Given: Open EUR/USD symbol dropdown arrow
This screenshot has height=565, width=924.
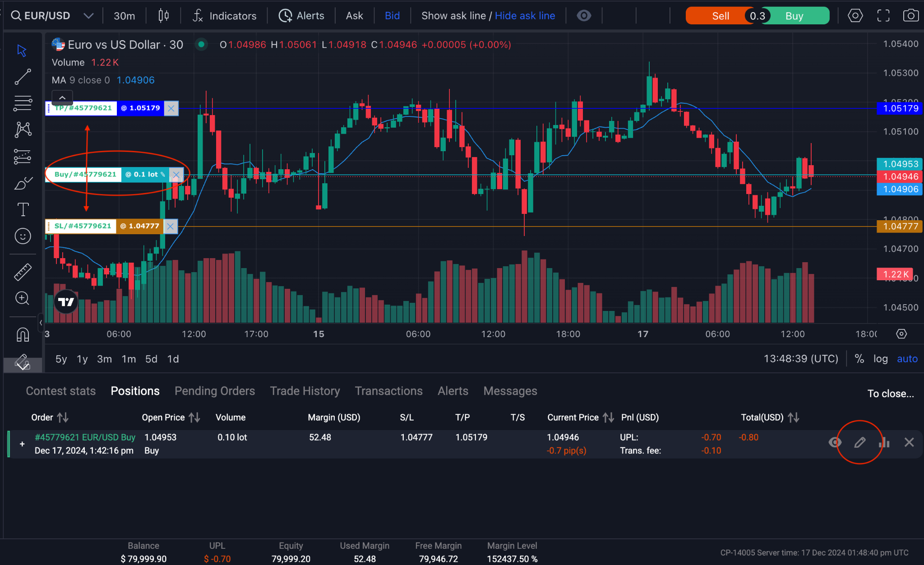Looking at the screenshot, I should [x=88, y=16].
